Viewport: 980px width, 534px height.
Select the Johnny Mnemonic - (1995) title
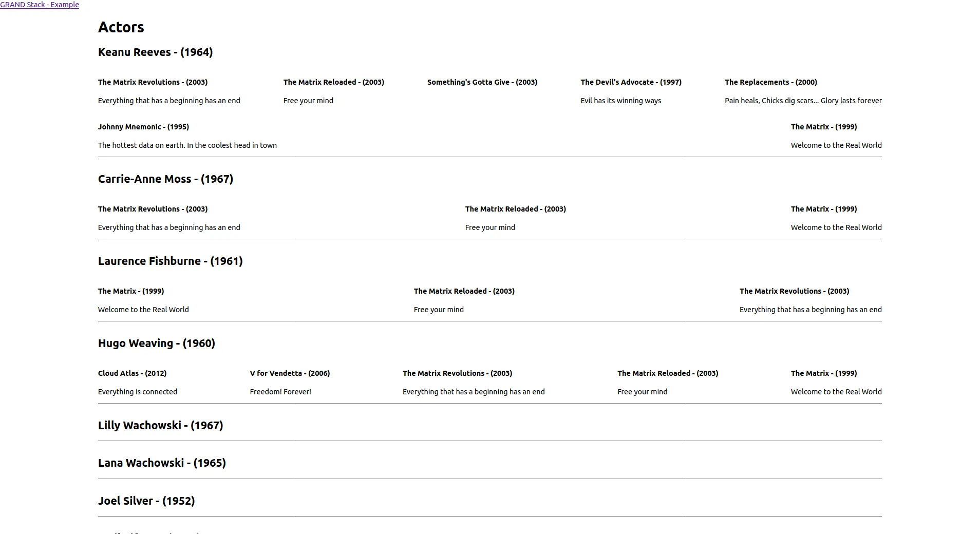click(143, 127)
